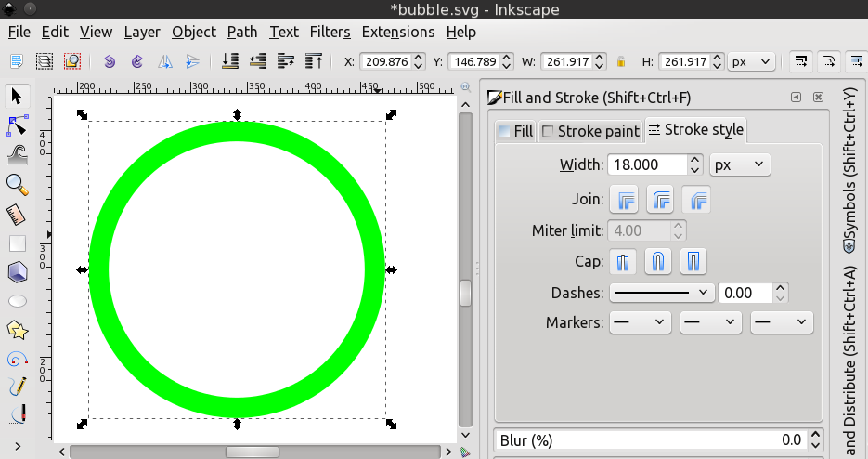Screen dimensions: 868x459
Task: Open the Dashes pattern dropdown
Action: pos(661,293)
